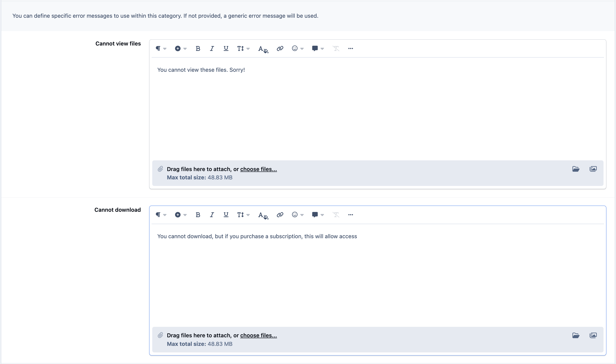Open text color tool in Cannot download editor
The height and width of the screenshot is (364, 616).
point(263,215)
